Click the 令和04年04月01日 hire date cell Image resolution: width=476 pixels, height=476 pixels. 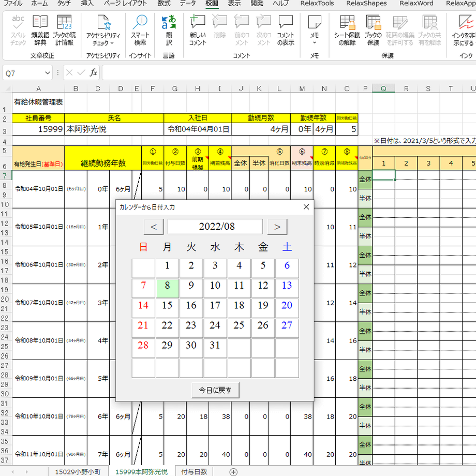[x=198, y=129]
